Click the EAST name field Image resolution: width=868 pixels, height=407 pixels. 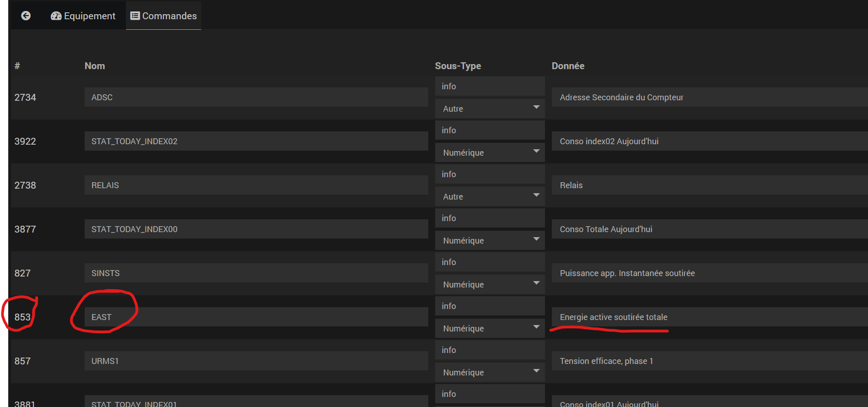pos(256,317)
